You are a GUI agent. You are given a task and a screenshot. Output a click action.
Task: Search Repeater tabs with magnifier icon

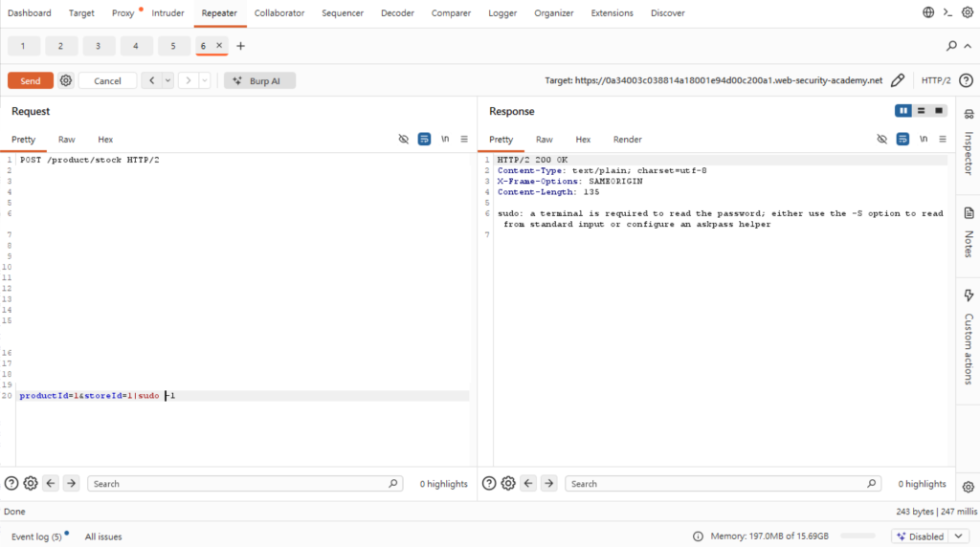pyautogui.click(x=951, y=46)
